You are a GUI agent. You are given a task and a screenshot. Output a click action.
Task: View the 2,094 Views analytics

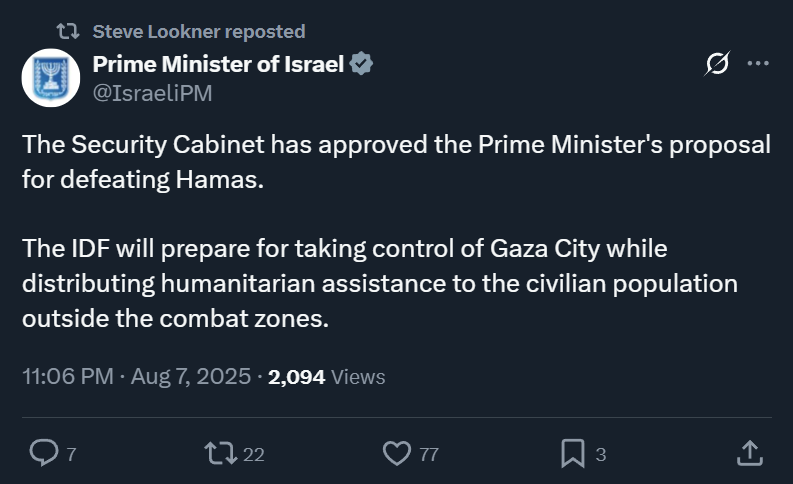pyautogui.click(x=327, y=377)
